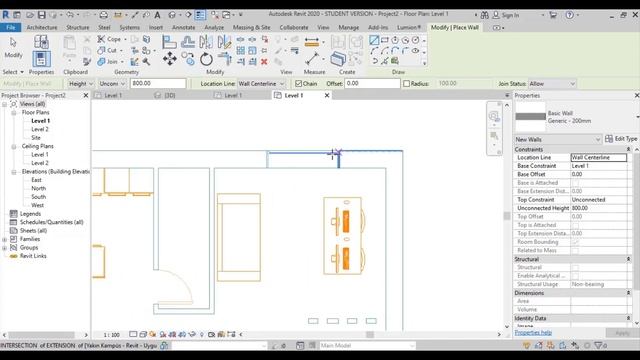The image size is (640, 360).
Task: Select the Offset tool
Action: tap(188, 42)
